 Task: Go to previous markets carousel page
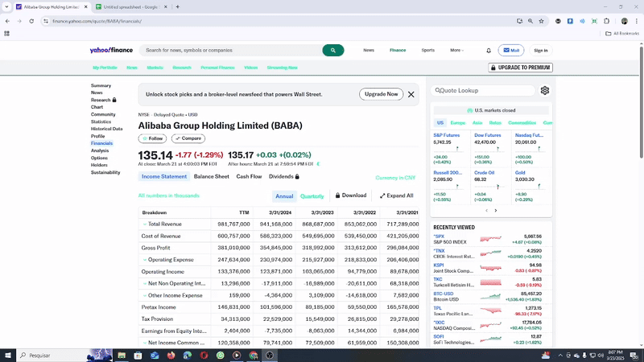click(x=487, y=211)
